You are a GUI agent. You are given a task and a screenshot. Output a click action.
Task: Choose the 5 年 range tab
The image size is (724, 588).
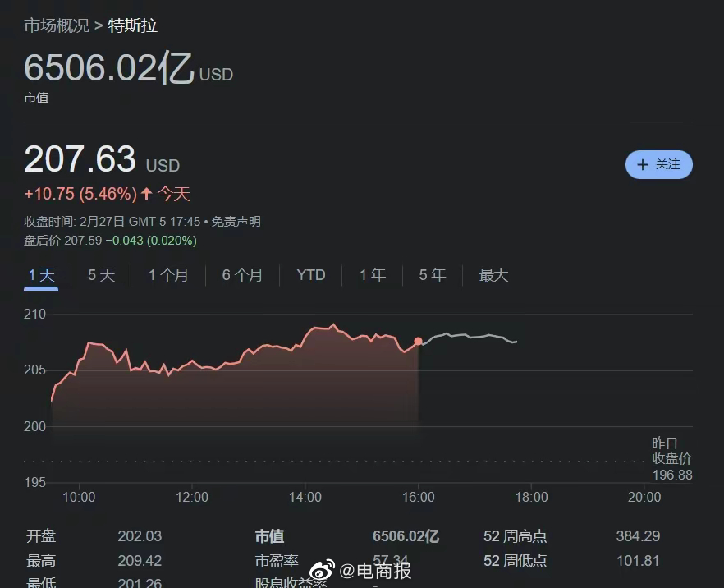coord(433,275)
